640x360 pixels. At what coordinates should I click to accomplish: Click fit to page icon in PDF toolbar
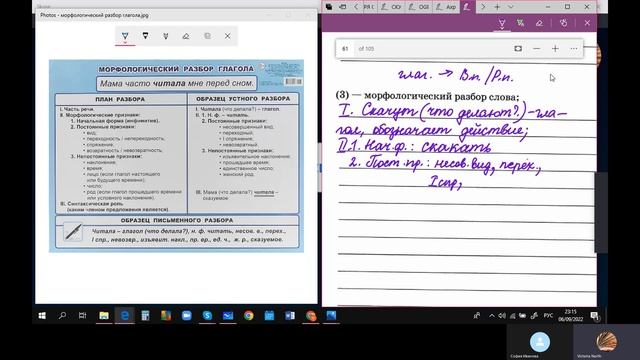(518, 49)
